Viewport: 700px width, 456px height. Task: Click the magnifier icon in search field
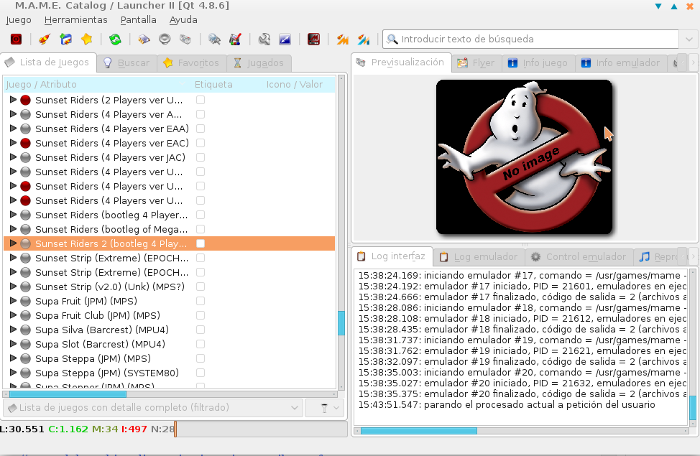coord(392,39)
